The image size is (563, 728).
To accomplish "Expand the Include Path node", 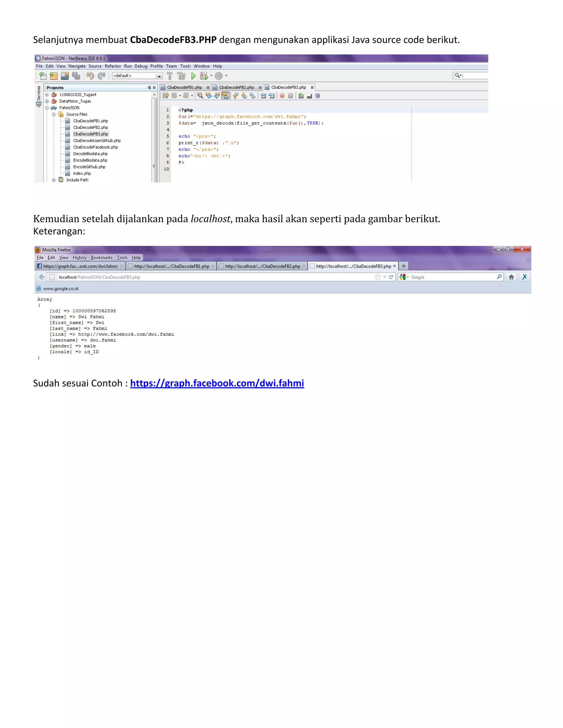I will (x=54, y=180).
